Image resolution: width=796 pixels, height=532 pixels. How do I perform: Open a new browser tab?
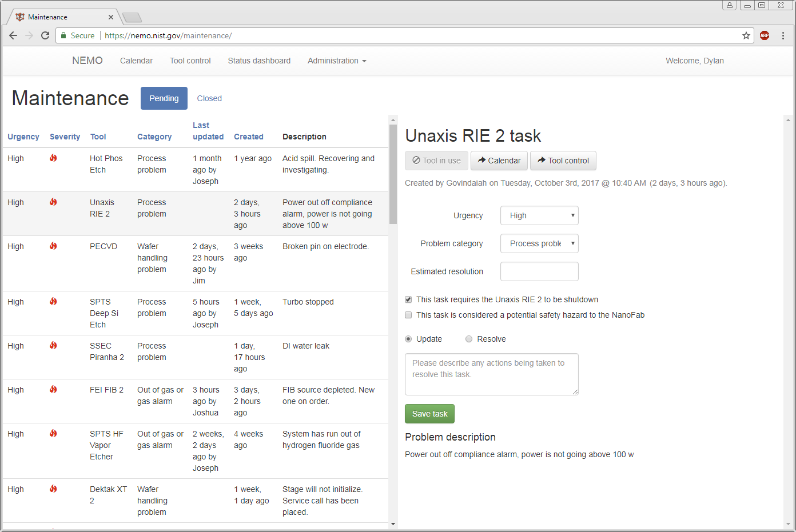pos(132,18)
